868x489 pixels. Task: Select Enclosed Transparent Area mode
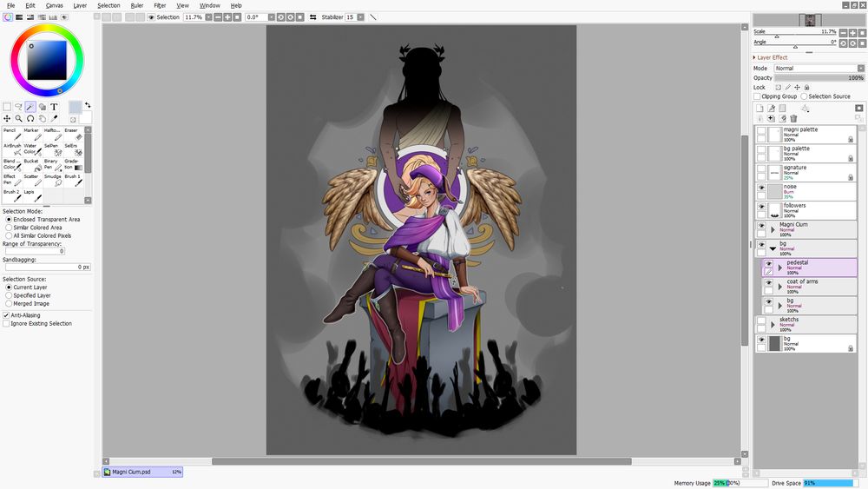coord(43,219)
